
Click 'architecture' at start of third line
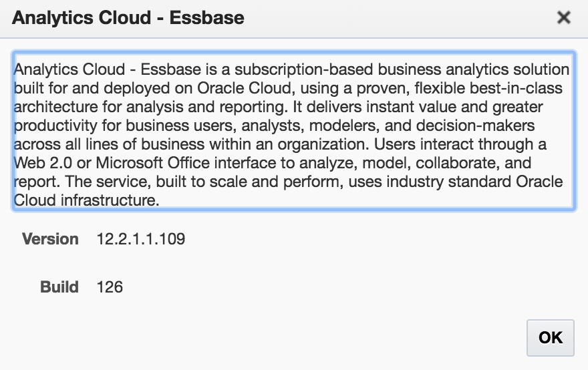coord(49,107)
